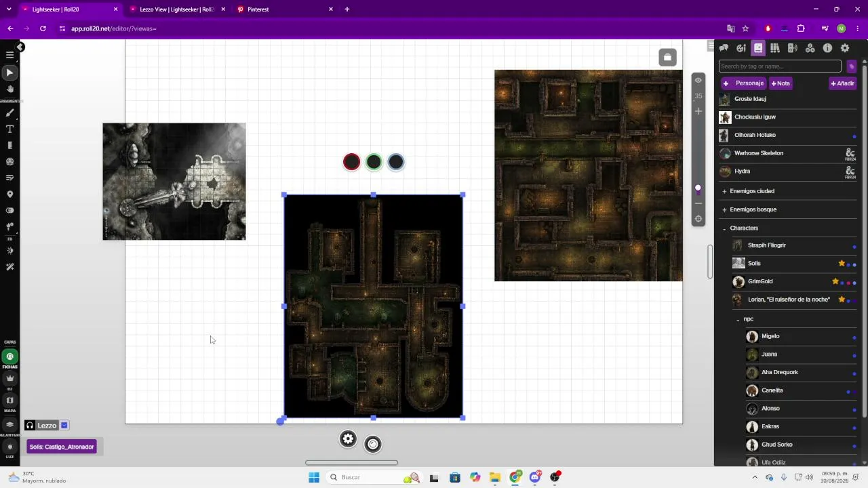
Task: Select the measure Ruler tool
Action: (x=9, y=145)
